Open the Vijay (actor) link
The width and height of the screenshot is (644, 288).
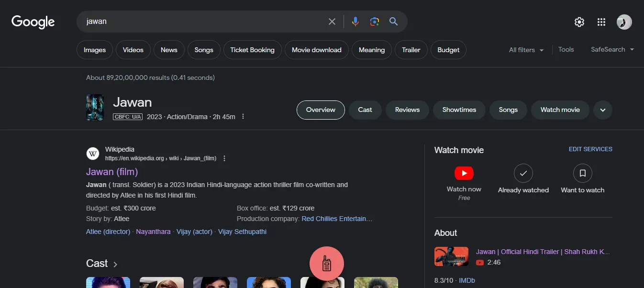click(x=194, y=232)
